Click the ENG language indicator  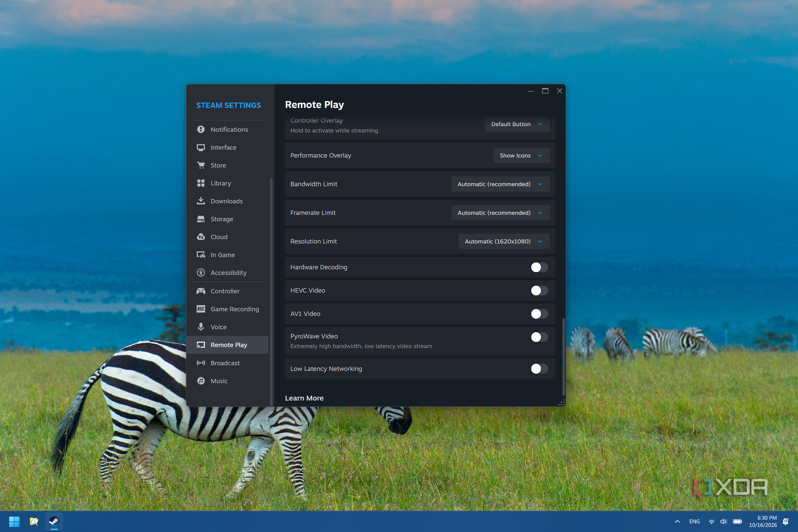click(695, 521)
